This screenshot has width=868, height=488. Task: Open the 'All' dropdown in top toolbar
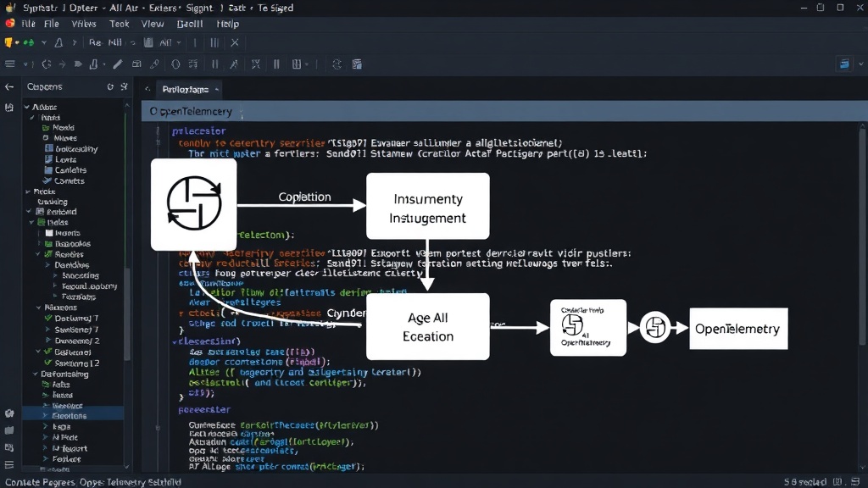pyautogui.click(x=170, y=42)
